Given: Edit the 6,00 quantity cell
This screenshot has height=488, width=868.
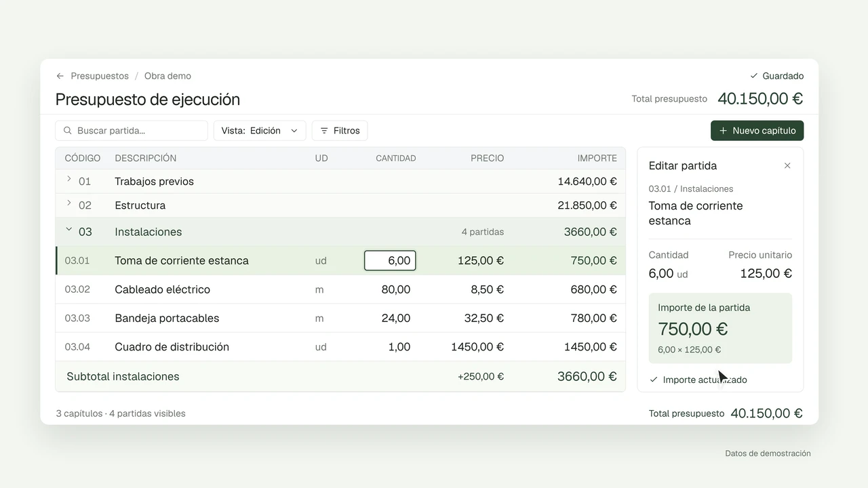Looking at the screenshot, I should (x=390, y=260).
